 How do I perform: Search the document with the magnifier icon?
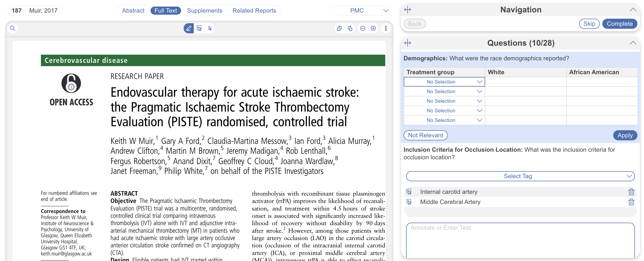[13, 28]
